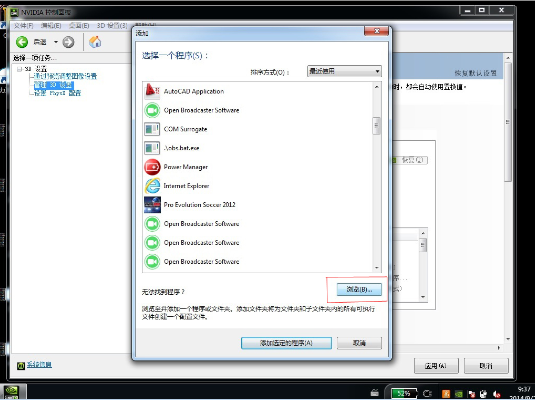Viewport: 535px width, 400px height.
Task: Select the highlighted 管理 3D 设置 tree item
Action: coord(54,84)
